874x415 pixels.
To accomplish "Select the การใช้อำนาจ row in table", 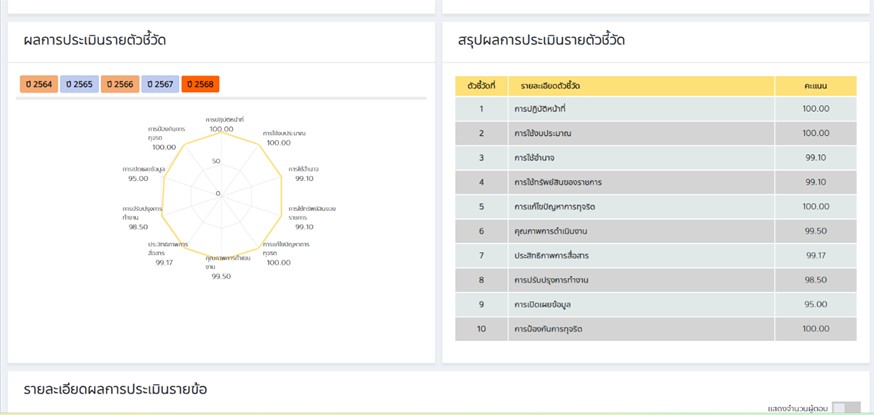I will (656, 158).
